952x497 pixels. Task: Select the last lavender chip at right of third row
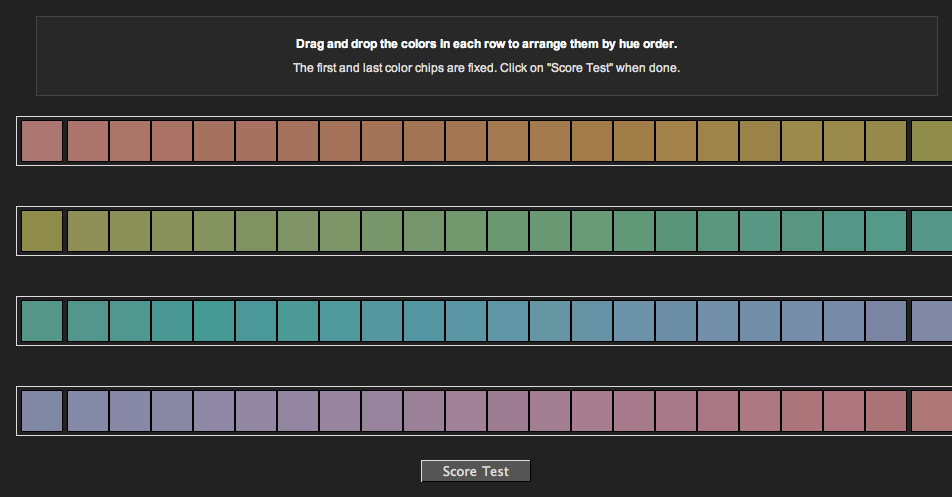(932, 320)
